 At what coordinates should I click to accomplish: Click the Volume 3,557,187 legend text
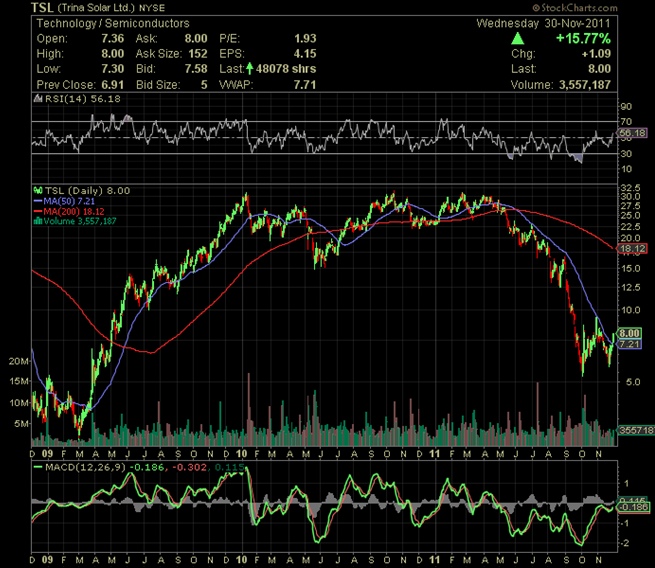80,221
